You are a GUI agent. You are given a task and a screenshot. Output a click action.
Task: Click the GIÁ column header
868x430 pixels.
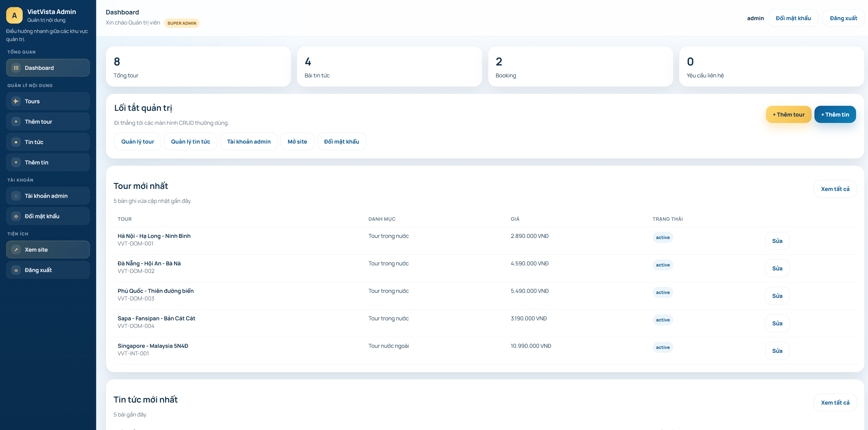pos(515,219)
